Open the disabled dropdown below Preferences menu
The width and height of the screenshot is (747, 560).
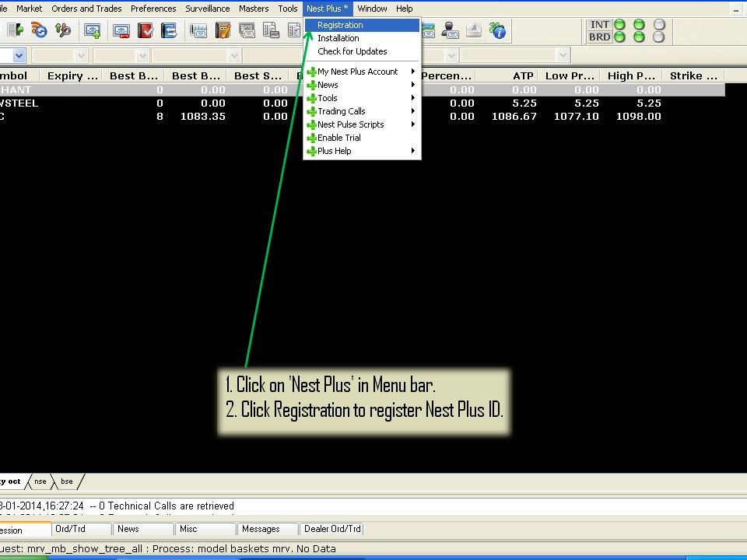pyautogui.click(x=142, y=56)
